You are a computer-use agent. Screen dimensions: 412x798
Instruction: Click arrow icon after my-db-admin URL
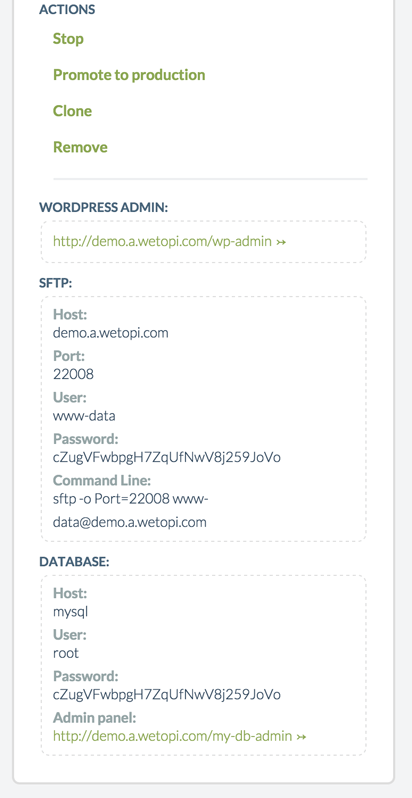pyautogui.click(x=301, y=736)
